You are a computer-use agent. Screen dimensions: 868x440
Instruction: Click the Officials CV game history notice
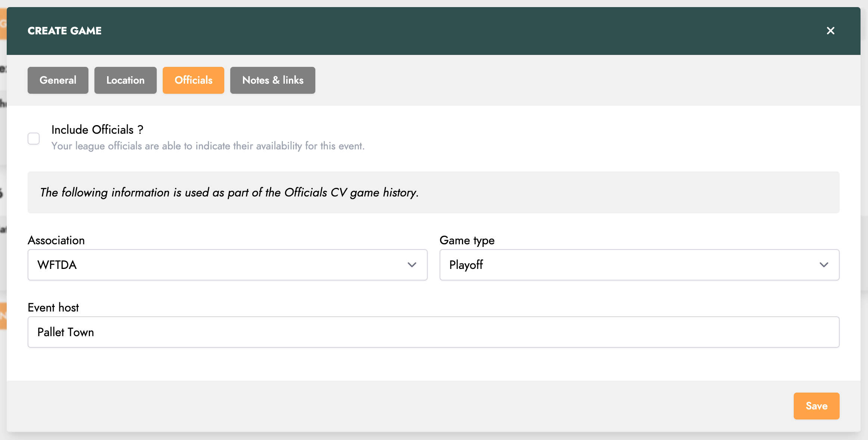point(229,192)
